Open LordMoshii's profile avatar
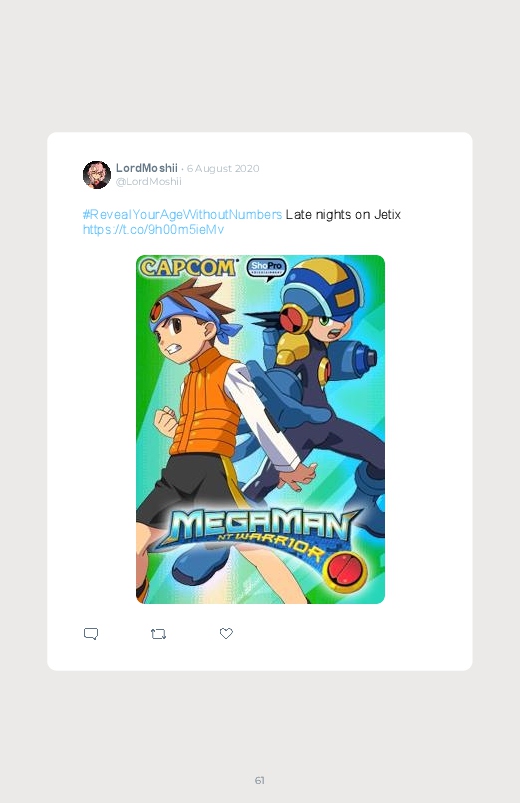 (x=97, y=175)
